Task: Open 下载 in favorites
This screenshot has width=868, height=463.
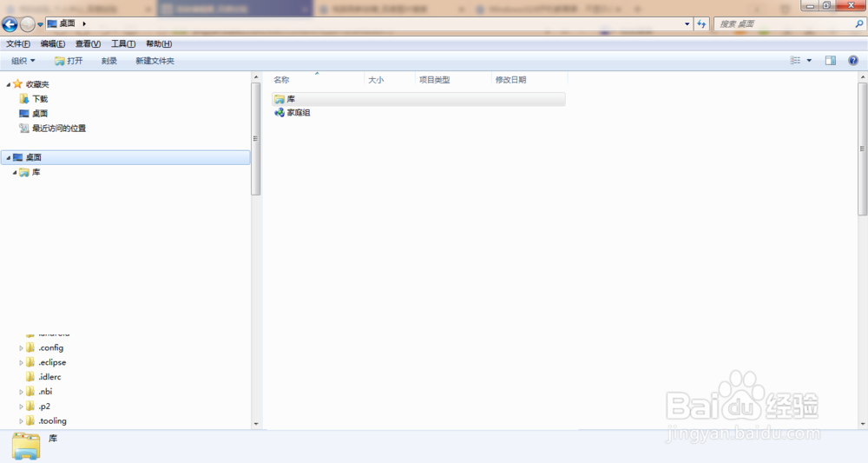Action: 40,98
